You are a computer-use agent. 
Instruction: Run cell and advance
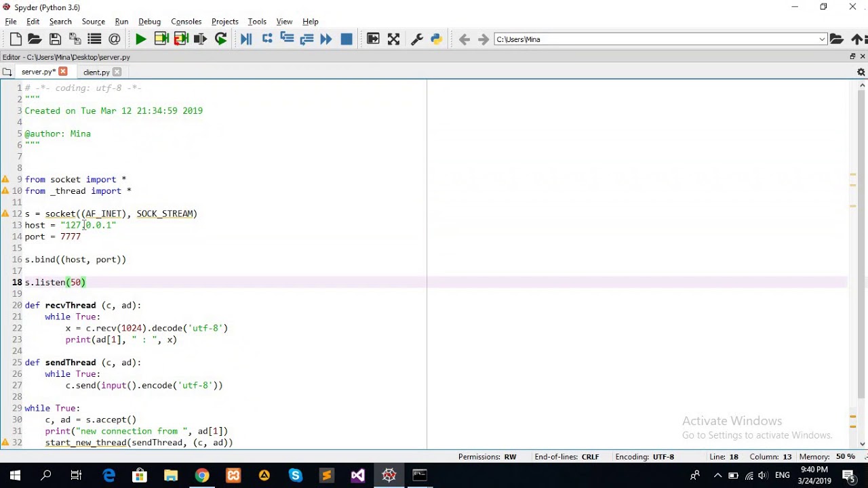pyautogui.click(x=181, y=39)
